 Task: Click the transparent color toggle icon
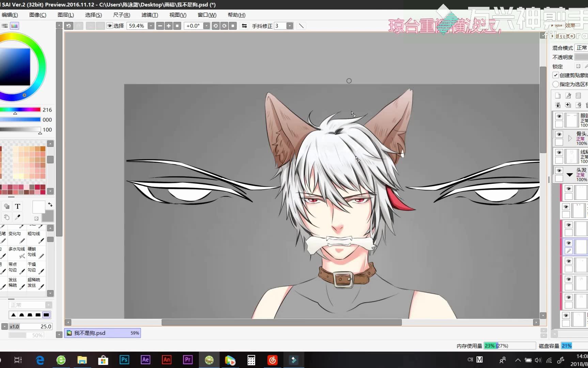(36, 219)
